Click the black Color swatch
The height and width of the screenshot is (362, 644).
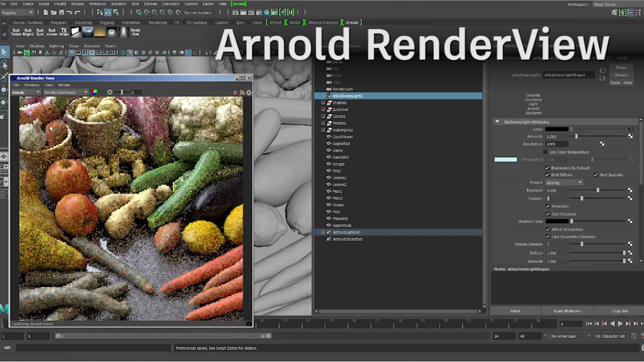[x=557, y=129]
